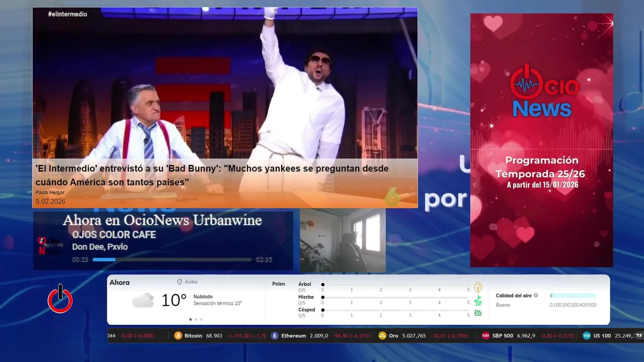Viewport: 644px width, 362px height.
Task: Click the Hierba grass pollen icon
Action: [478, 300]
